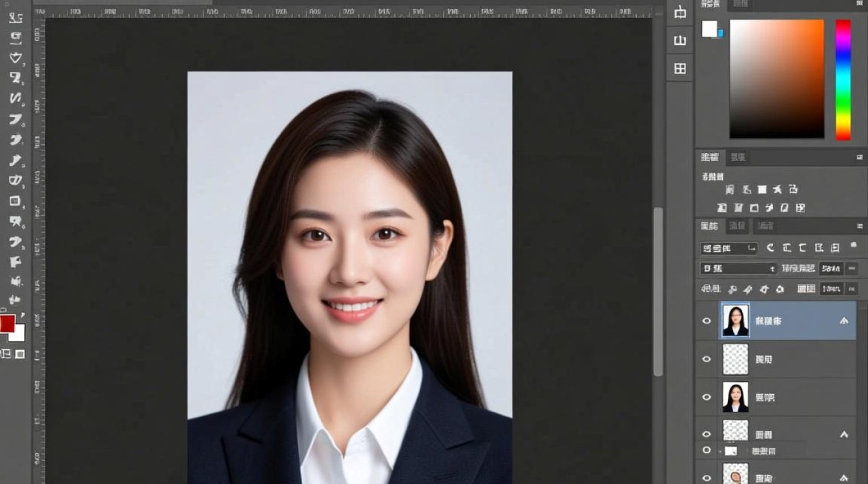Expand the arrow on the selected top layer
The image size is (868, 484).
pyautogui.click(x=843, y=321)
